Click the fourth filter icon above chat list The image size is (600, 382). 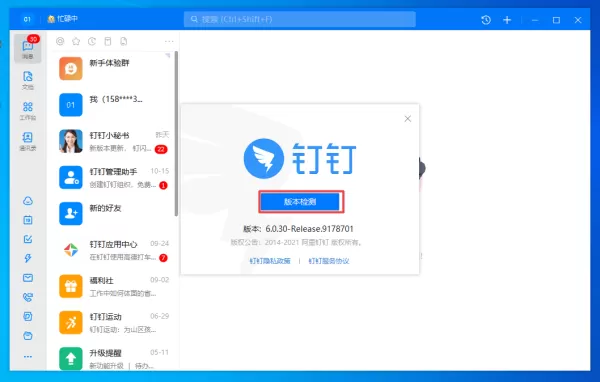coord(108,41)
